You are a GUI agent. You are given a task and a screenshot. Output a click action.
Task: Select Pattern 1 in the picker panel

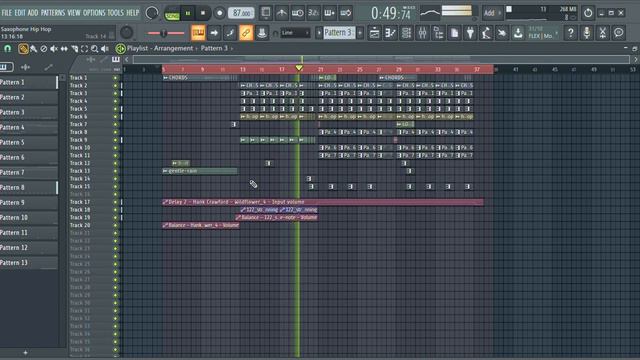tap(29, 82)
